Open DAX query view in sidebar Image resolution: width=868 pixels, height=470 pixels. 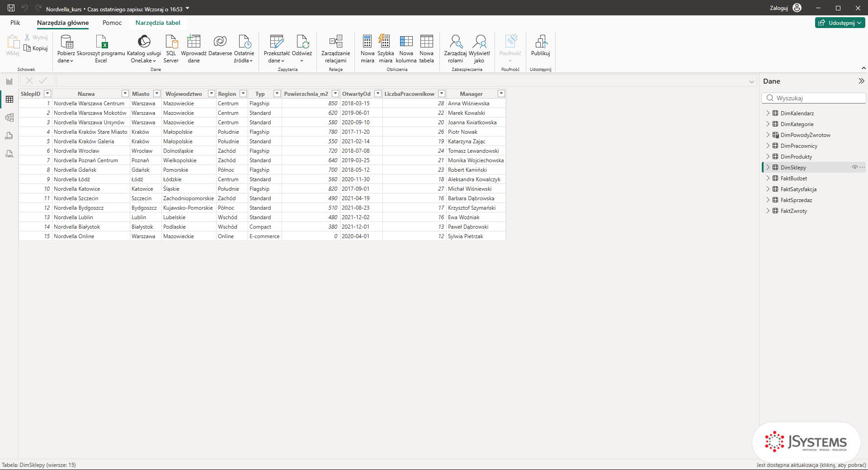pyautogui.click(x=9, y=136)
